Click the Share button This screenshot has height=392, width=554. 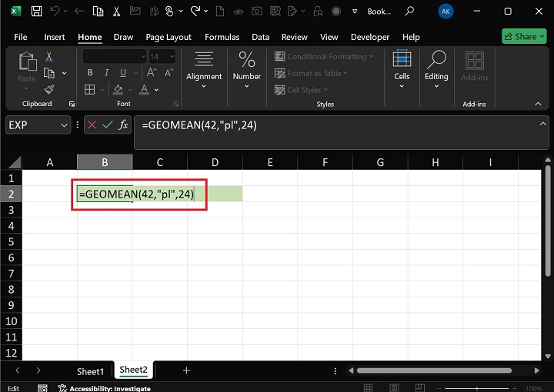[x=524, y=36]
